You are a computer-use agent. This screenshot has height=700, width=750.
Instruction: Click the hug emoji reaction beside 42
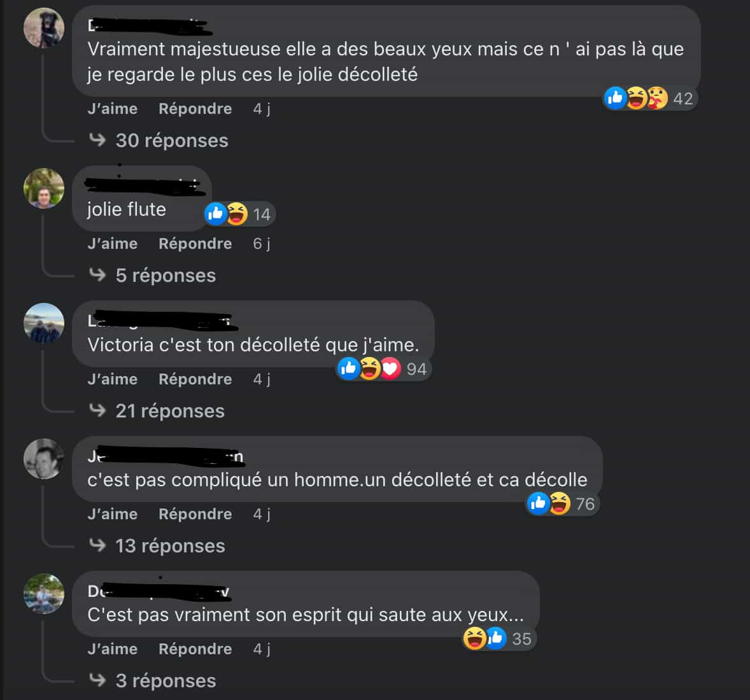click(657, 98)
